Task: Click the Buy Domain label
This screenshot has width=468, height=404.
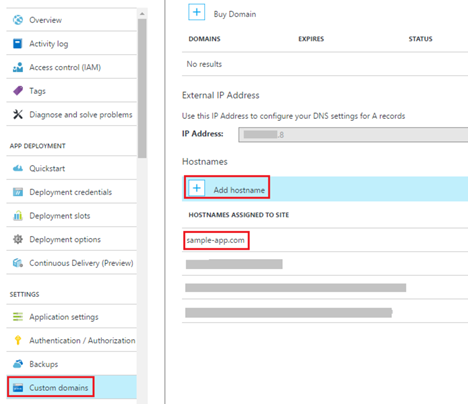Action: [235, 14]
